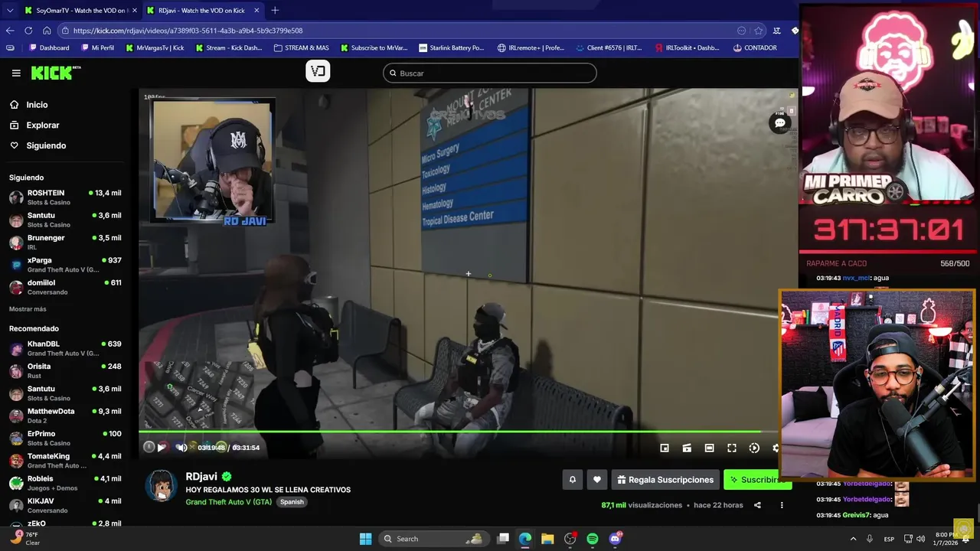Switch to theater mode
Screen dimensions: 980x551
[709, 448]
